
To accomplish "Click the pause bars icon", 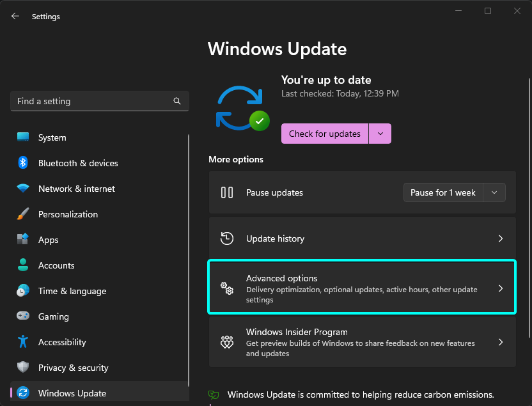I will [226, 192].
